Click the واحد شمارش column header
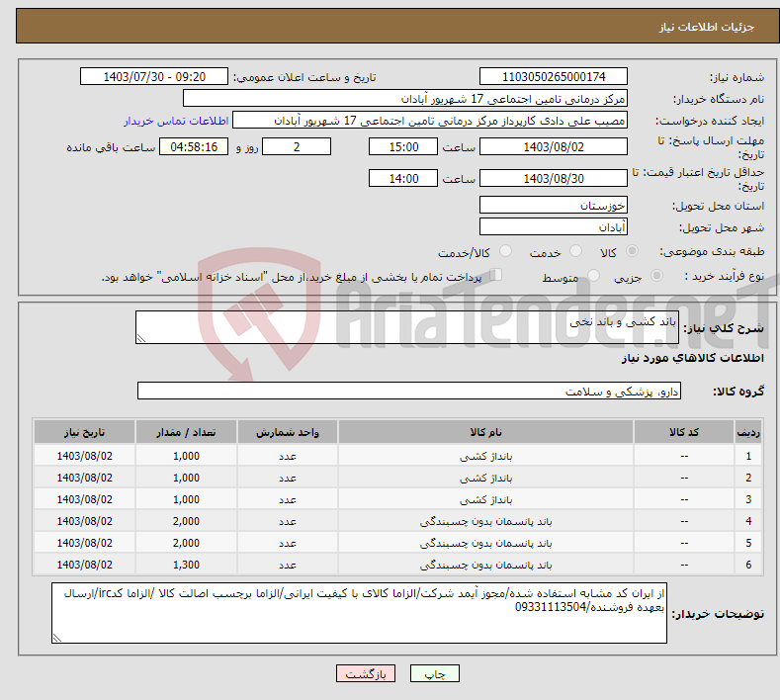This screenshot has height=700, width=780. coord(288,432)
